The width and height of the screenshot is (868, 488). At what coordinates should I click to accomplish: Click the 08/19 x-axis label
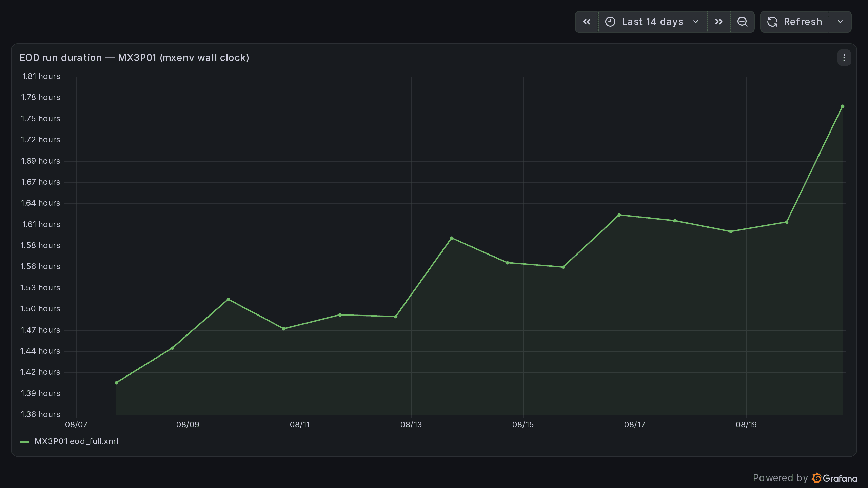pos(746,425)
